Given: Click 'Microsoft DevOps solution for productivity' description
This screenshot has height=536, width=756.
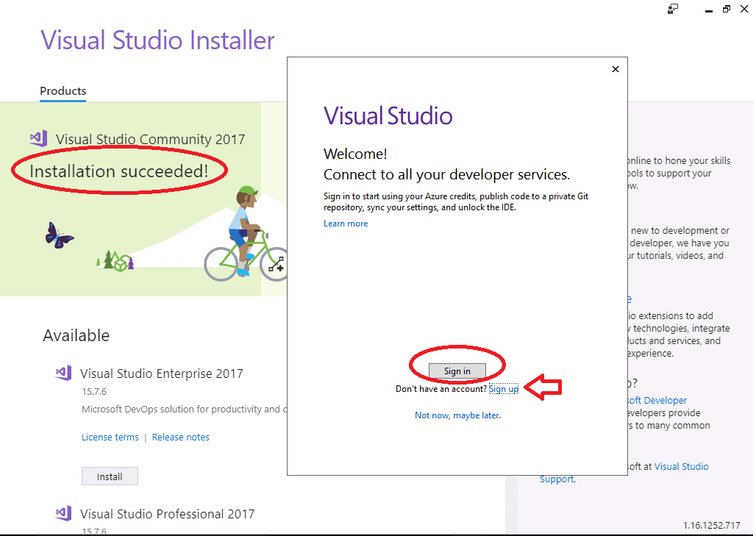Looking at the screenshot, I should [x=184, y=410].
